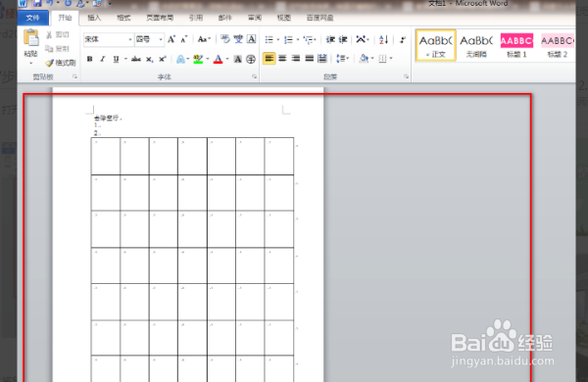588x382 pixels.
Task: Switch to the 百度网盘 tab
Action: coord(319,18)
